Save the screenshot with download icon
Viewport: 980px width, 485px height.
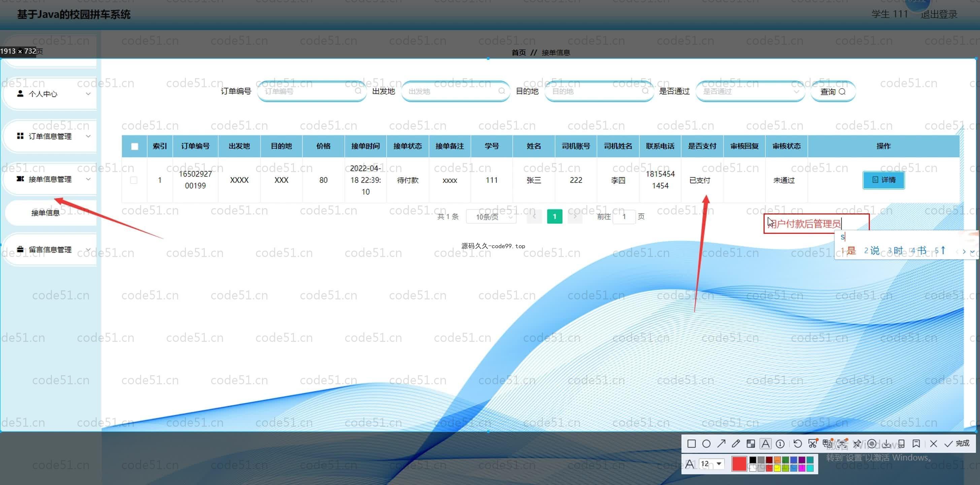pos(886,444)
